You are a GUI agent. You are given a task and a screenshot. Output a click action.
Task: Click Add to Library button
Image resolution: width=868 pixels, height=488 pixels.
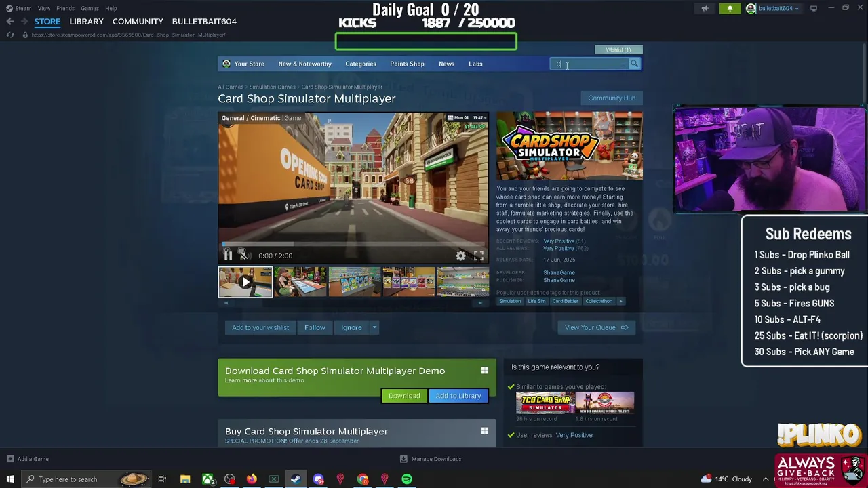(x=458, y=396)
